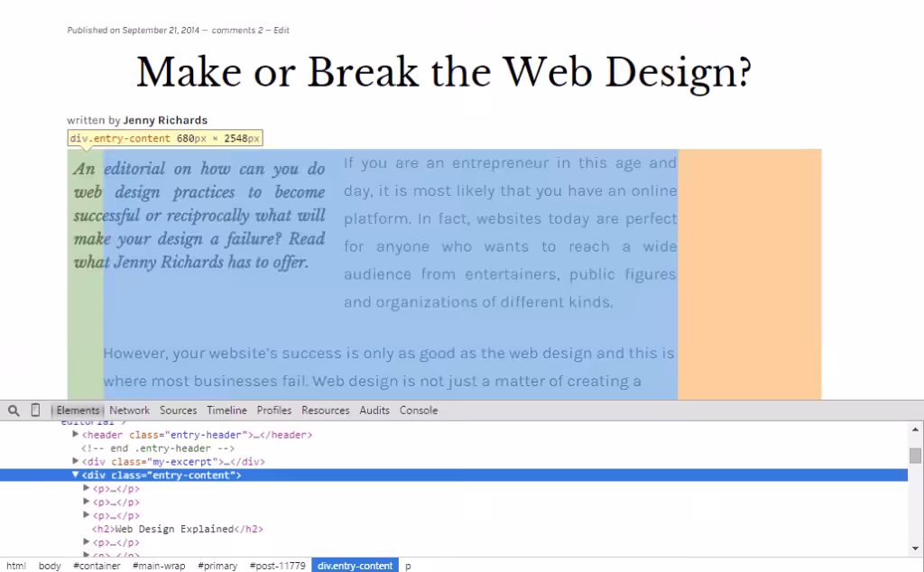Toggle the mobile device emulation icon
Screen dimensions: 924x572
(35, 411)
